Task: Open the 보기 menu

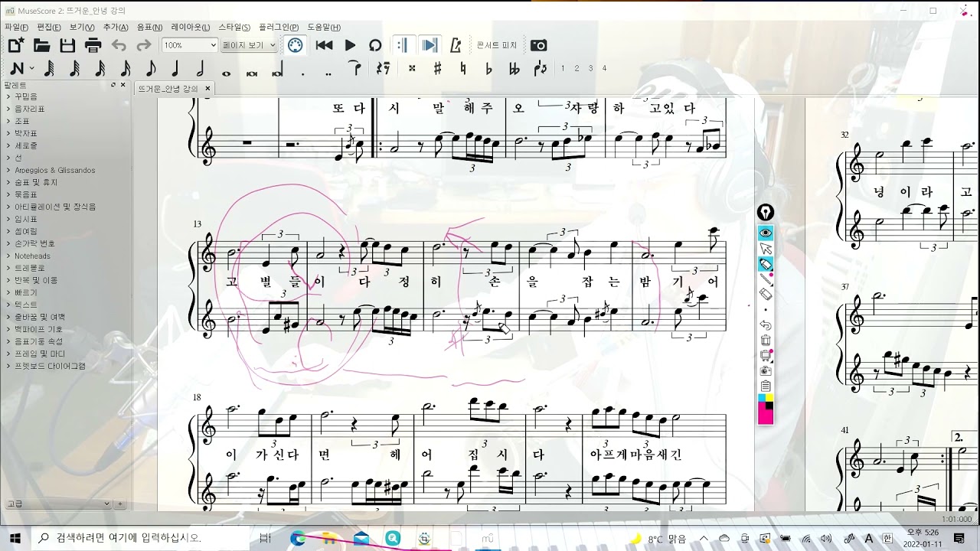Action: pyautogui.click(x=82, y=27)
